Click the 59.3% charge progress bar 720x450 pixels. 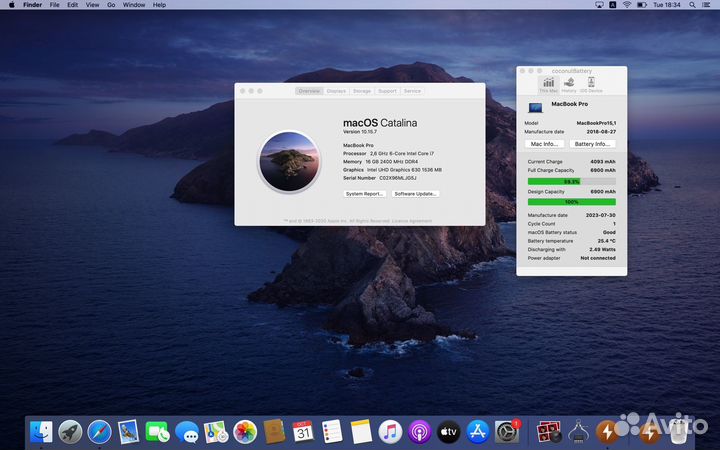(x=572, y=181)
